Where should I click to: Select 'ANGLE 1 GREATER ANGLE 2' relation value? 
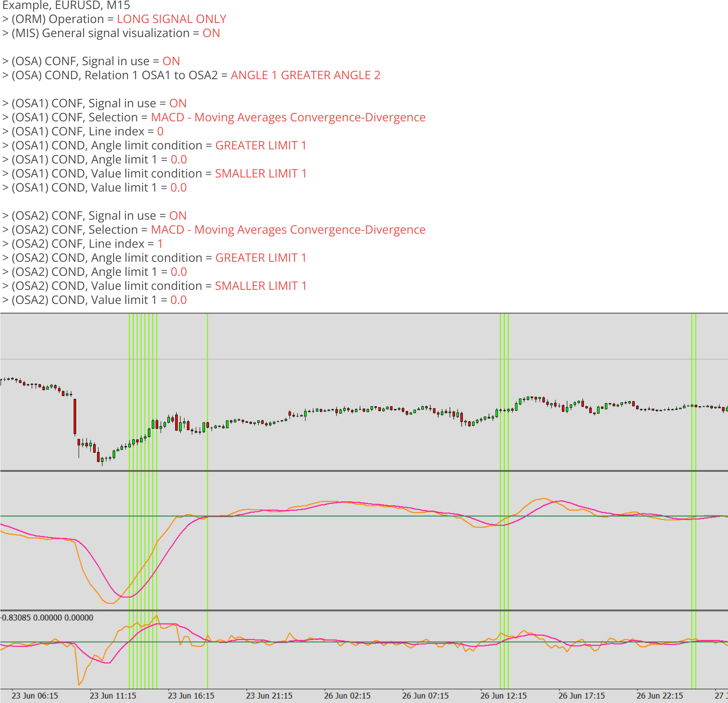(306, 75)
